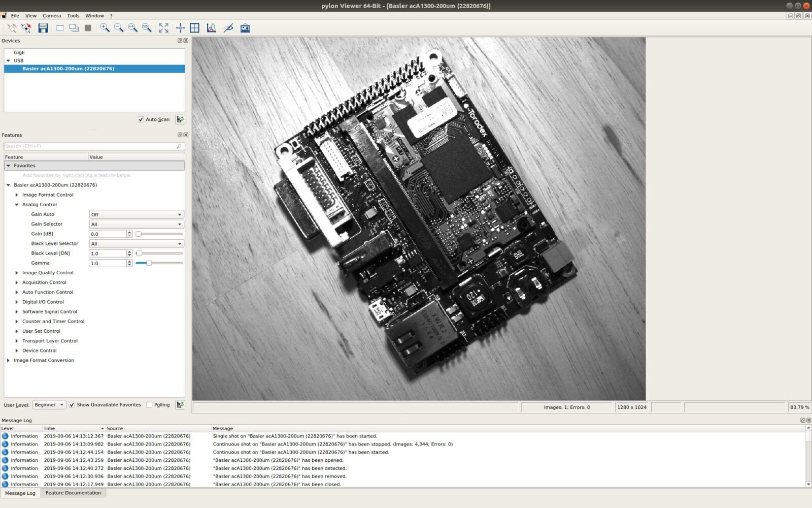812x508 pixels.
Task: Disable Show Unavailable Favorites
Action: [72, 405]
